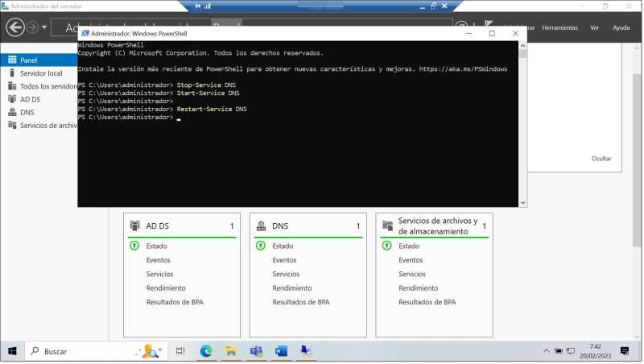Open Microsoft Teams from taskbar
The height and width of the screenshot is (364, 644).
(x=256, y=351)
